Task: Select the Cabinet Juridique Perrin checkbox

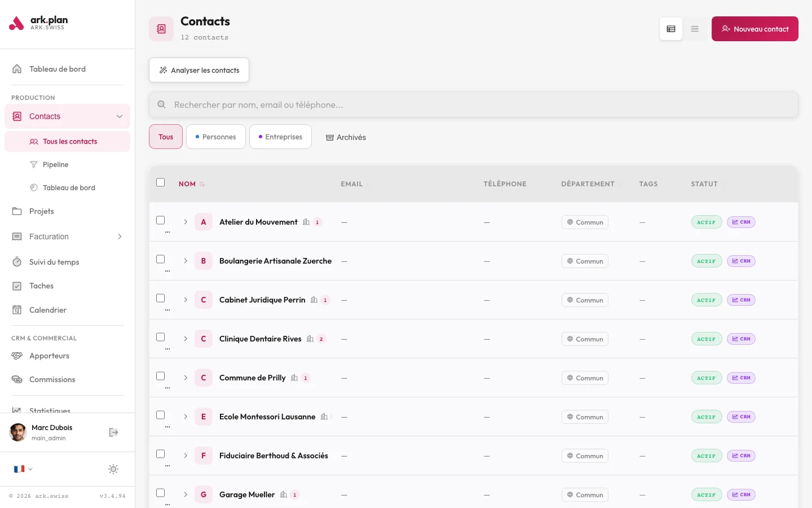Action: click(x=161, y=298)
